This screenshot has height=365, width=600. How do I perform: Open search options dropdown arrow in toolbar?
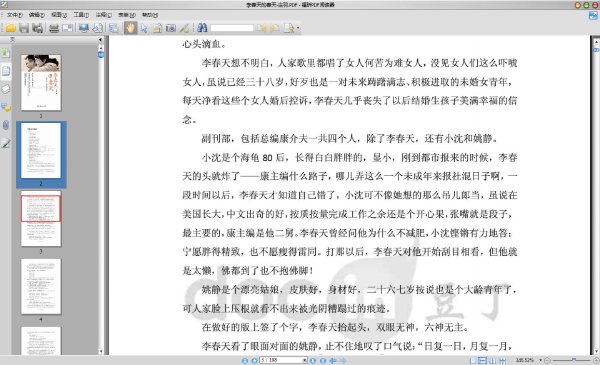coord(298,28)
